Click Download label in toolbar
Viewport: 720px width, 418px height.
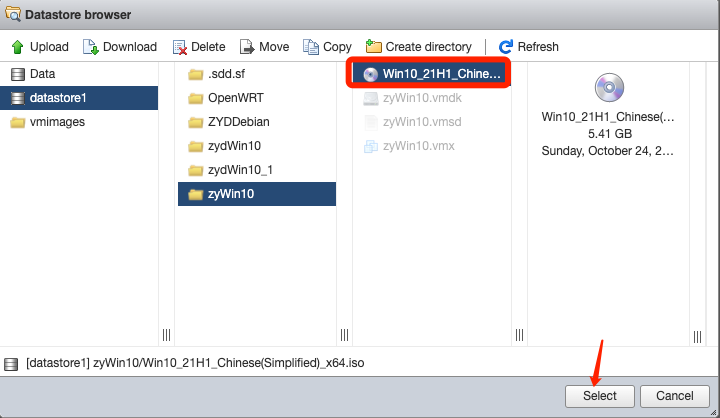tap(130, 47)
